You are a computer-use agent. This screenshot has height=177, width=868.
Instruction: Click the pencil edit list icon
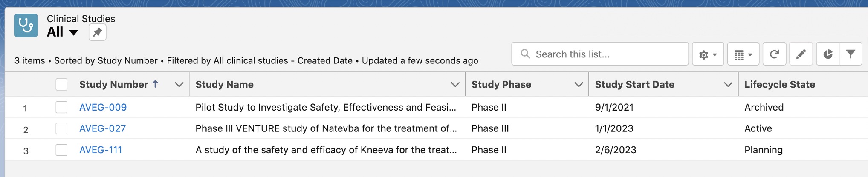tap(801, 54)
